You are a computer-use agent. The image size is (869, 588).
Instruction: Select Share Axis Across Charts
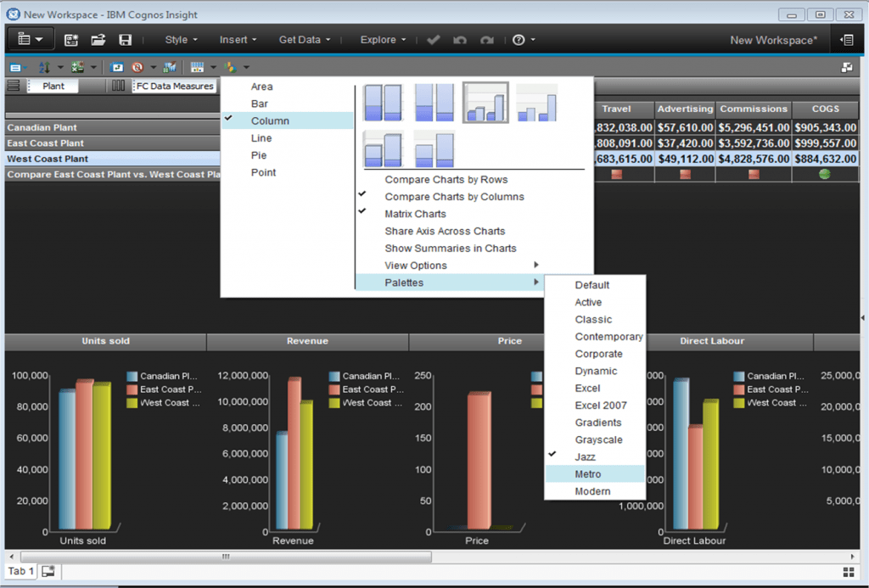(445, 231)
